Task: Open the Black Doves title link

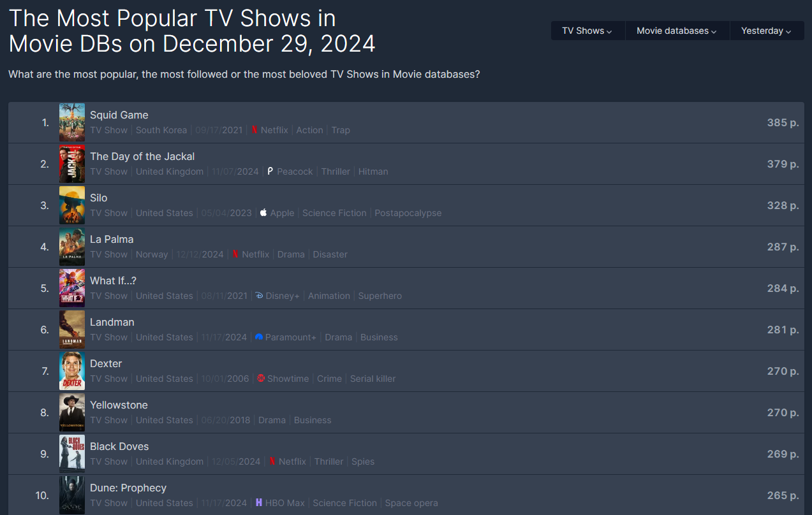Action: pyautogui.click(x=119, y=446)
